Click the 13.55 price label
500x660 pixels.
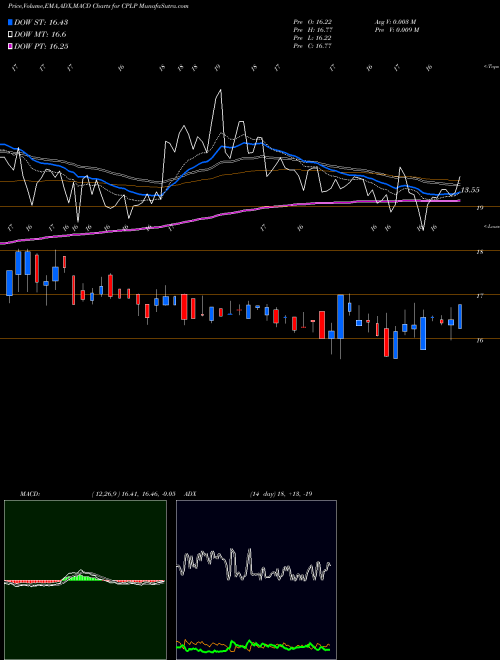pos(470,190)
